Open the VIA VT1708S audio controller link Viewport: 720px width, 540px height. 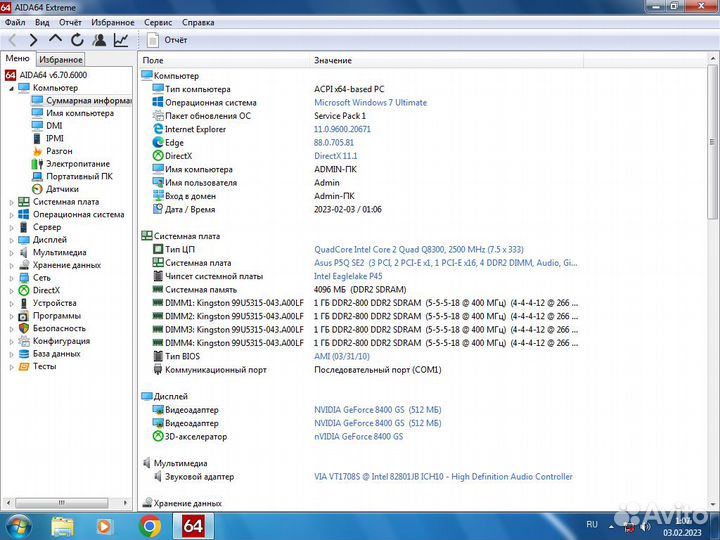tap(443, 477)
